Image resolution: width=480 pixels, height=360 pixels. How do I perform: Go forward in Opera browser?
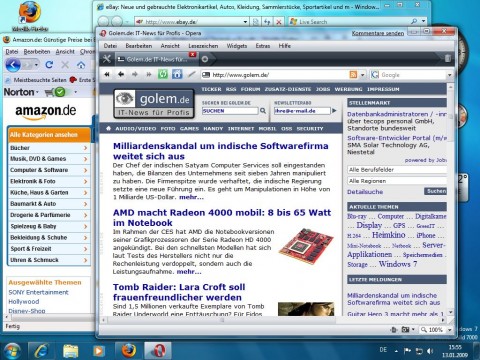(x=135, y=74)
